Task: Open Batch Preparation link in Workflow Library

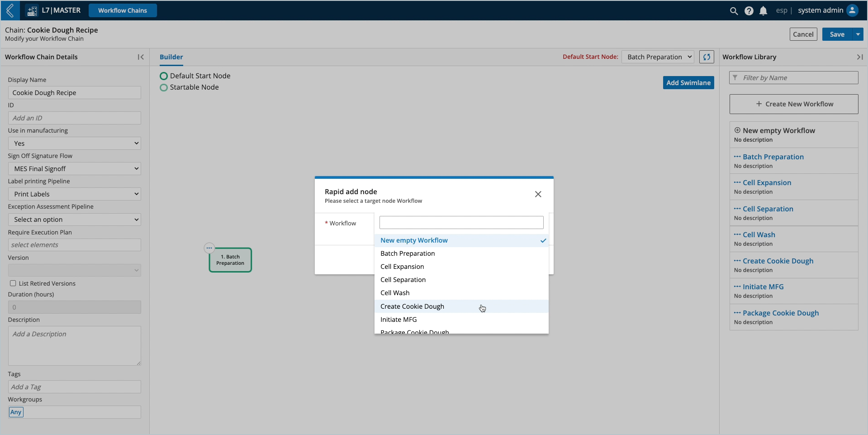Action: pos(773,157)
